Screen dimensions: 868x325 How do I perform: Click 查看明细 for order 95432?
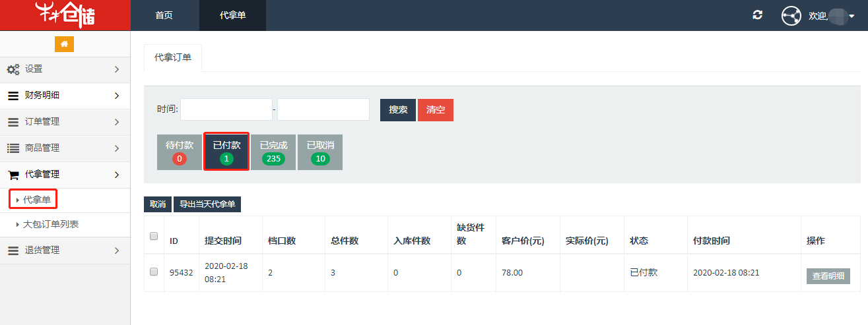pyautogui.click(x=828, y=276)
